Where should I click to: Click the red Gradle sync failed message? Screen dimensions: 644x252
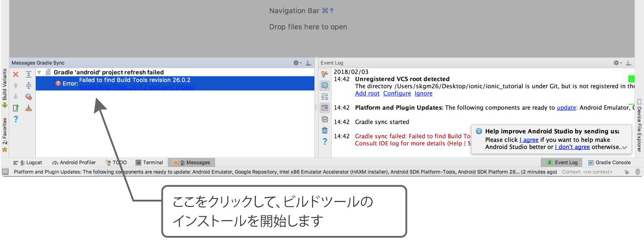413,136
